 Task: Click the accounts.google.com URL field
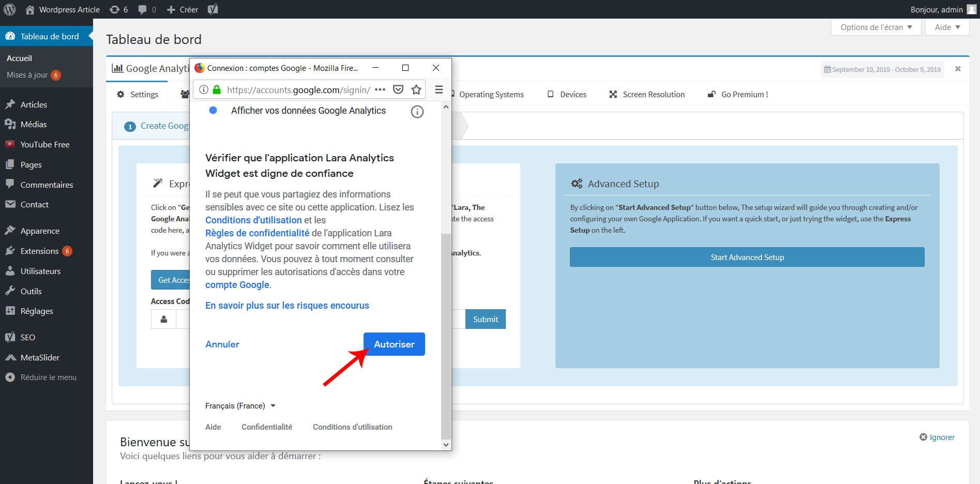pos(298,89)
